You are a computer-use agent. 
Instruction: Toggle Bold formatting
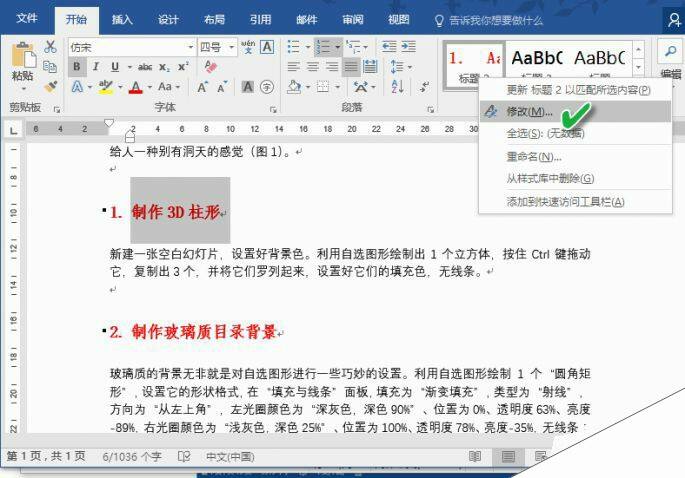[77, 67]
